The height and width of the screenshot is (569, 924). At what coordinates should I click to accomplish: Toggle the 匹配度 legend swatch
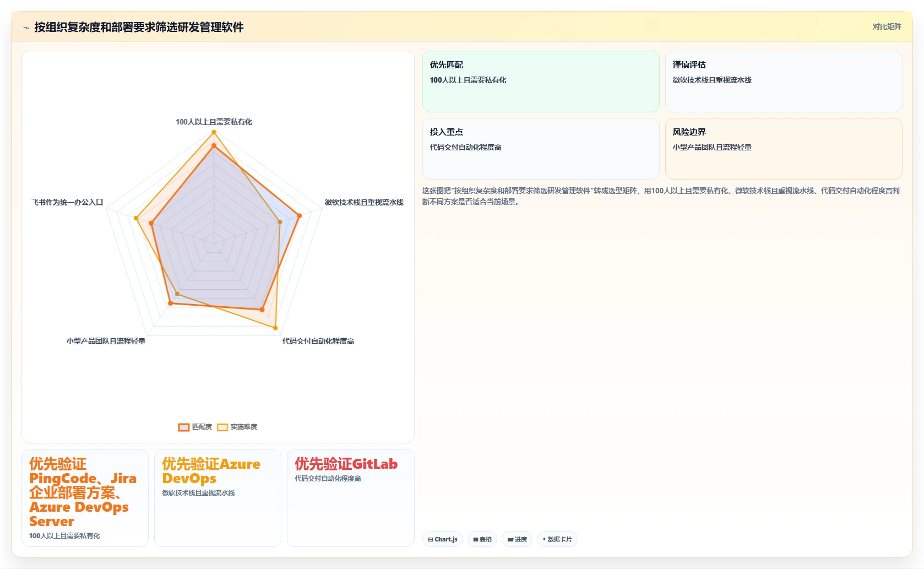tap(184, 427)
